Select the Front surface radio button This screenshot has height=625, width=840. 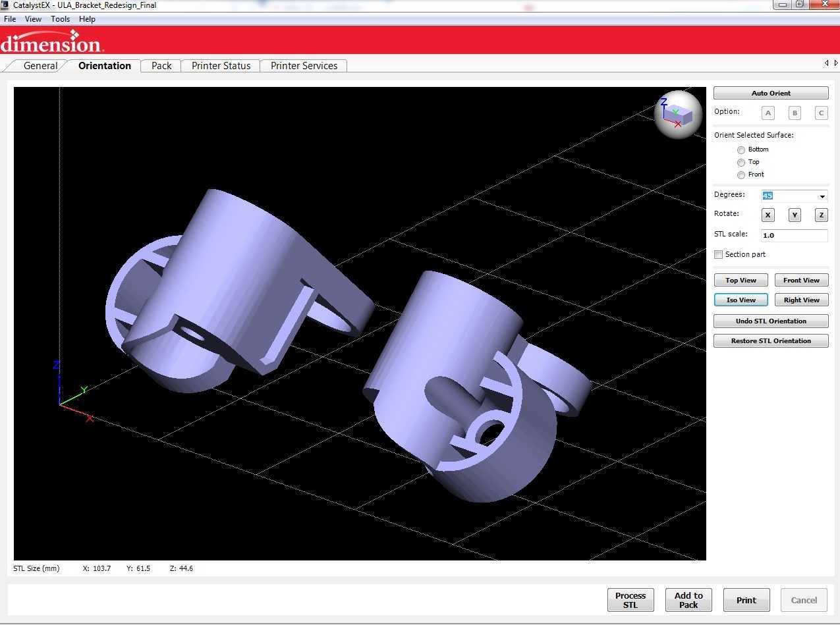[x=741, y=175]
